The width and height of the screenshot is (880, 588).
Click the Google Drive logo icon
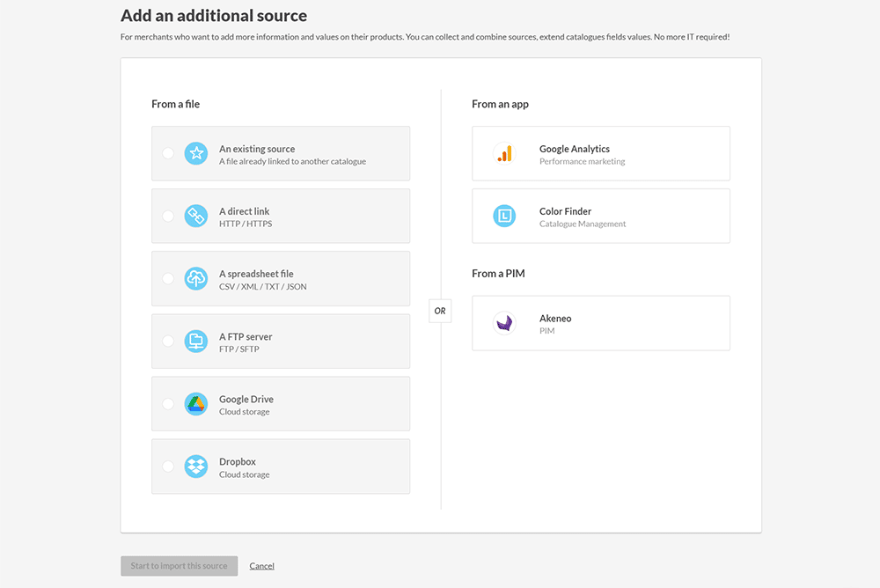[196, 404]
